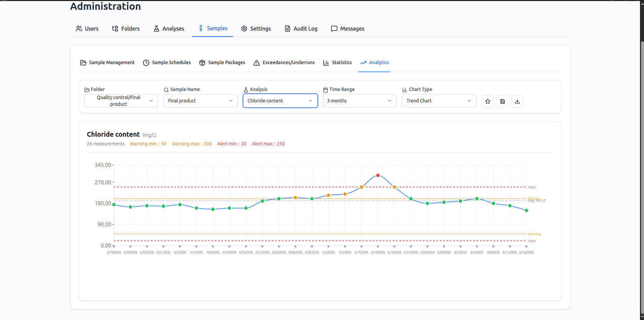The width and height of the screenshot is (644, 320).
Task: Click the download chart icon button
Action: pyautogui.click(x=517, y=101)
